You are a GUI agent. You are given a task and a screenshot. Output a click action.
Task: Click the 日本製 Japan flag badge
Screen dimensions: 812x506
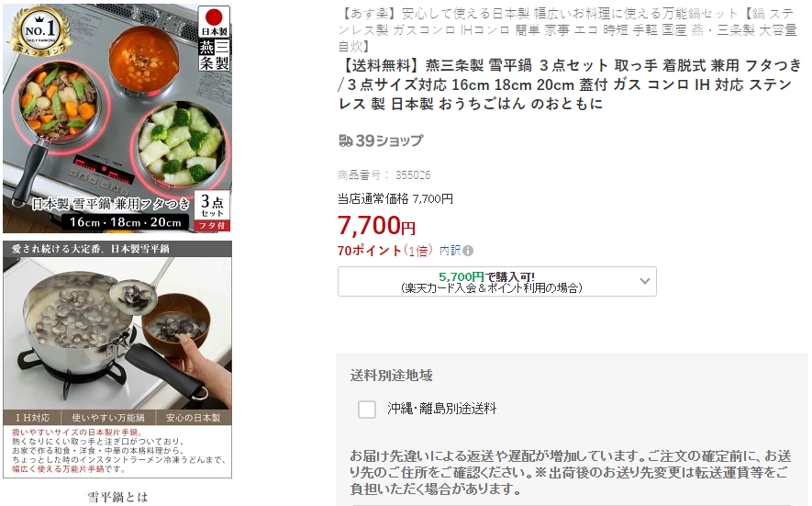[x=214, y=22]
